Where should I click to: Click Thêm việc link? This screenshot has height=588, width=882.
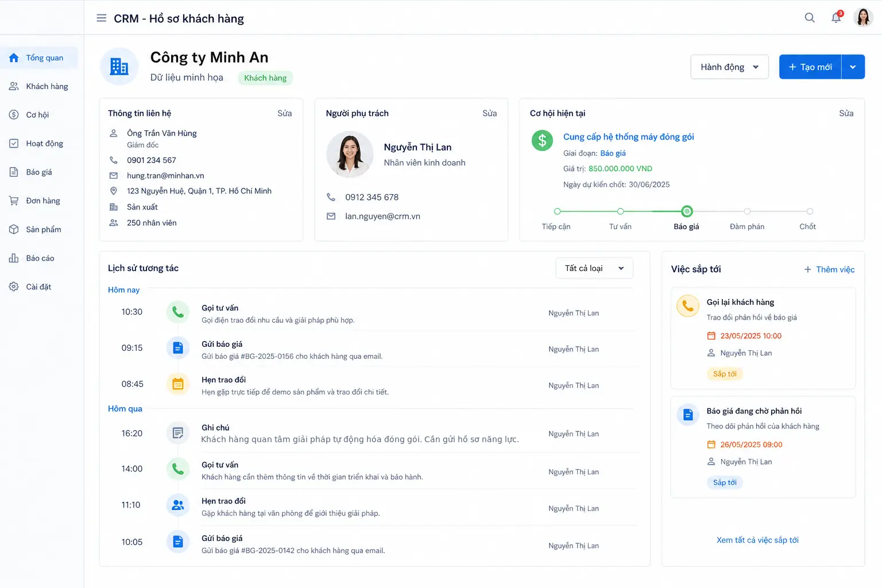(829, 269)
